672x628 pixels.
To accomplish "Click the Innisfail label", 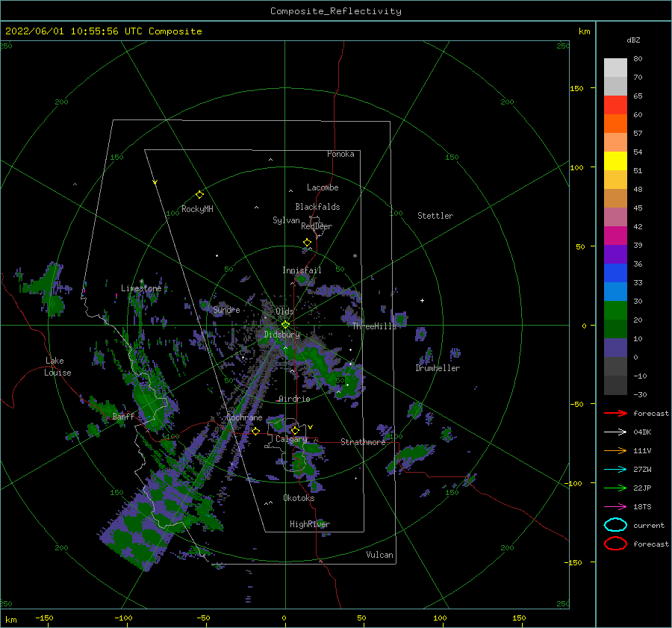I will (x=302, y=270).
